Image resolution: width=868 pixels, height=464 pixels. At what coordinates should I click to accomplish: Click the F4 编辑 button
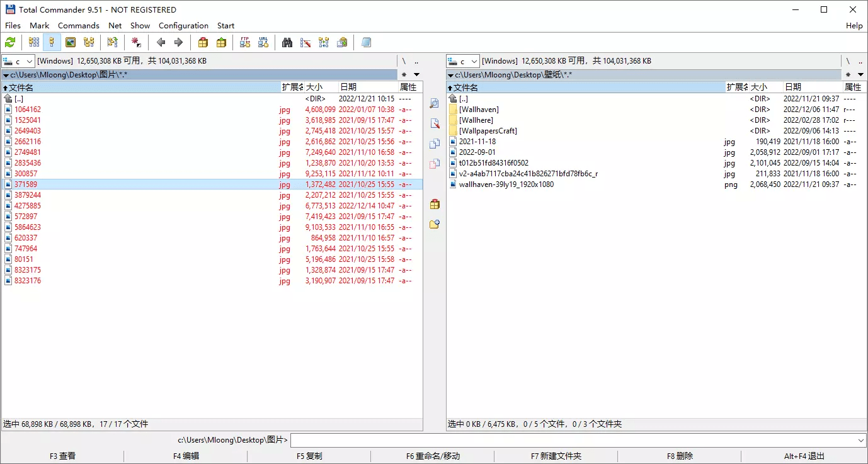186,456
